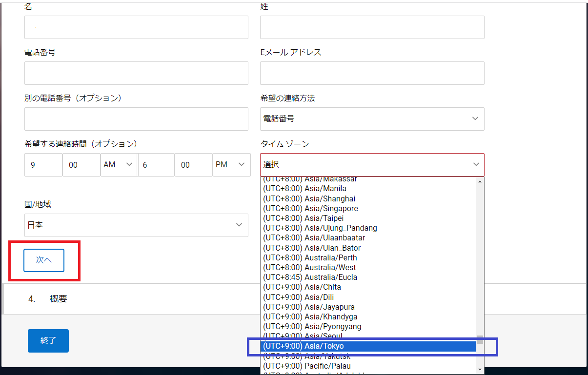This screenshot has height=375, width=588.
Task: Click the タイムゾーン 選択 dropdown
Action: click(372, 164)
